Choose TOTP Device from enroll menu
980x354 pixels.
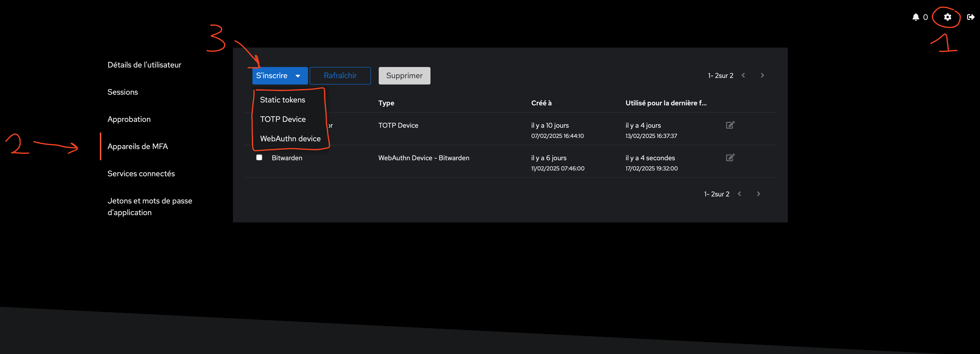point(283,119)
